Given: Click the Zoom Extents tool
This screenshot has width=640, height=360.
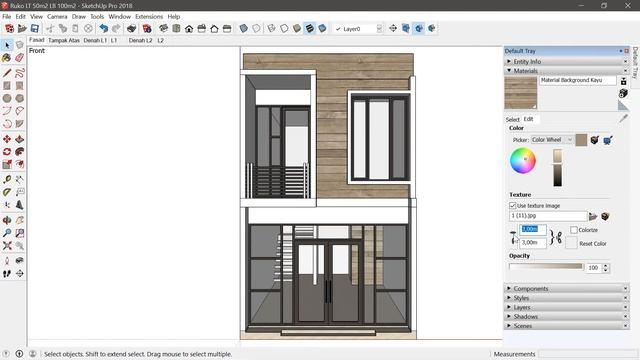Looking at the screenshot, I should point(7,246).
